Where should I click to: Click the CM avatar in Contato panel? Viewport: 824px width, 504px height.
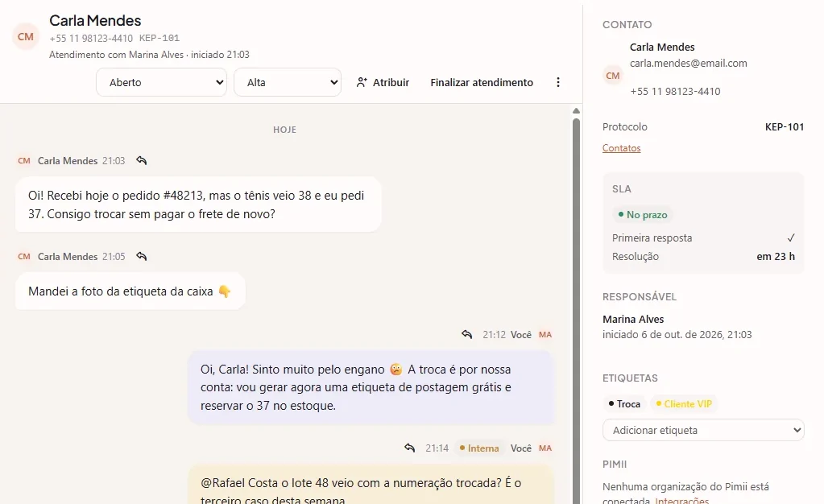(x=613, y=76)
